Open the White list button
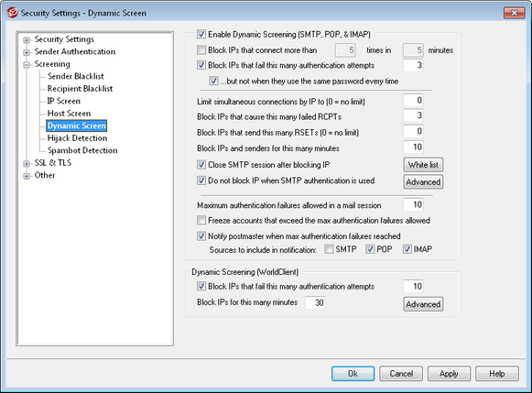532x393 pixels. click(423, 165)
